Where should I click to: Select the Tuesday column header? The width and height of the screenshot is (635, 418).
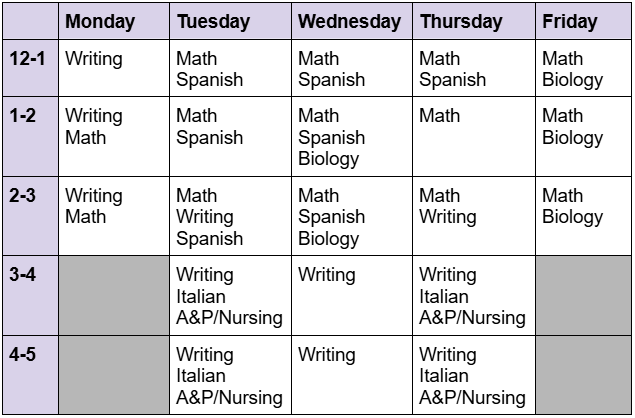(x=230, y=21)
